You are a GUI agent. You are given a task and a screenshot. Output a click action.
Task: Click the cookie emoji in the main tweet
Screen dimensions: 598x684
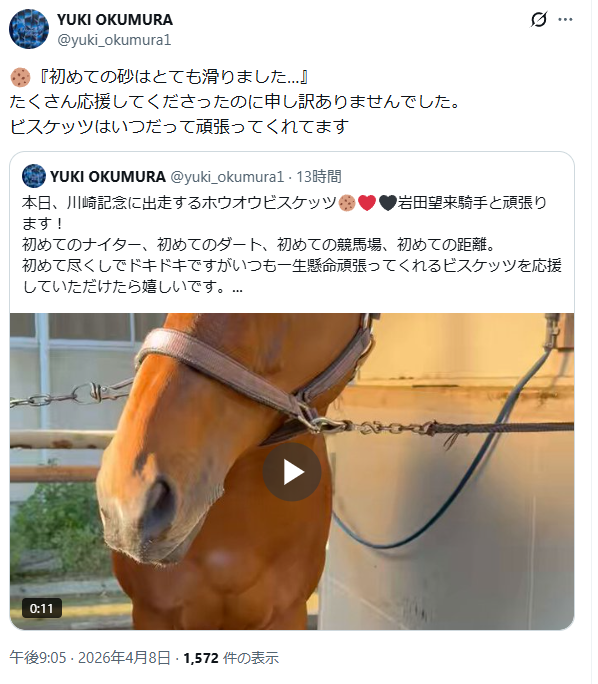[x=20, y=77]
